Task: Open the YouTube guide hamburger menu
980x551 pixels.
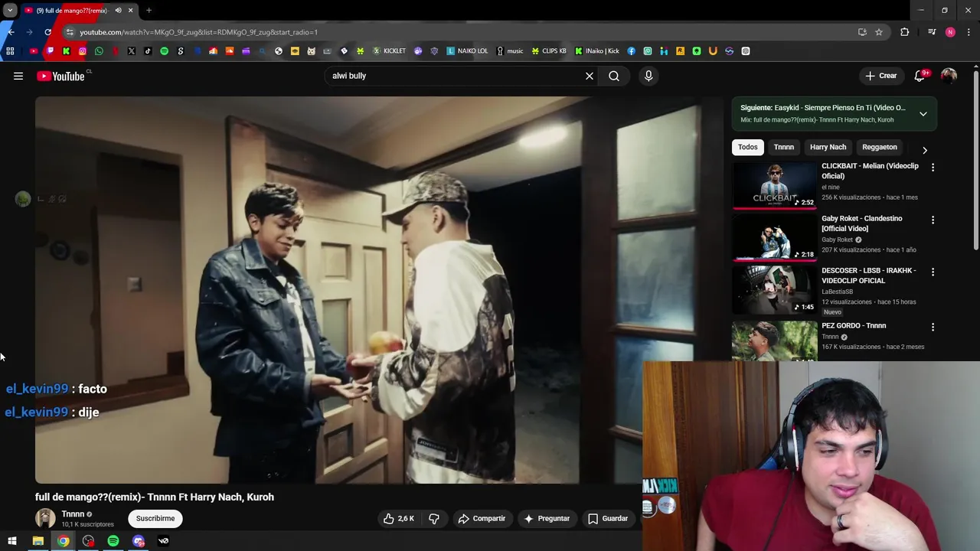Action: tap(18, 76)
